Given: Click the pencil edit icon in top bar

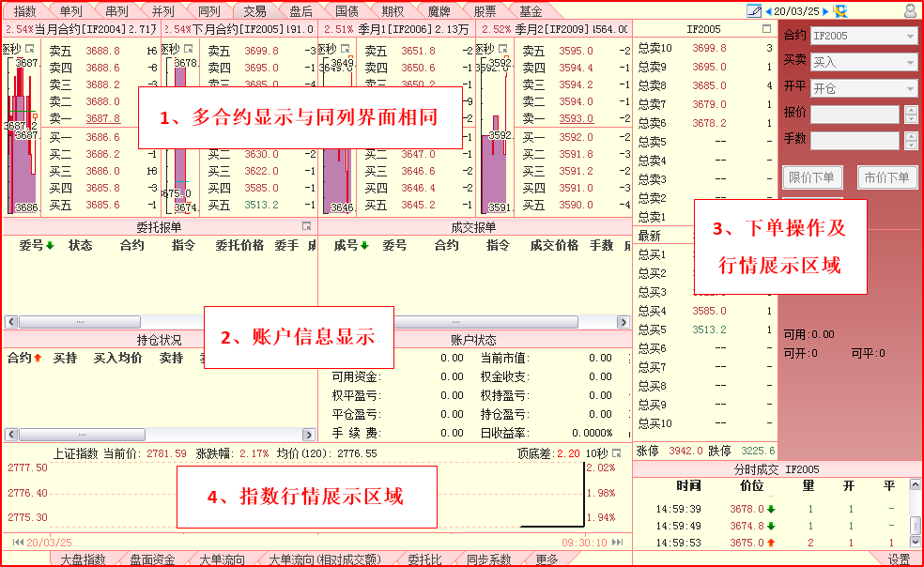Looking at the screenshot, I should pos(753,11).
